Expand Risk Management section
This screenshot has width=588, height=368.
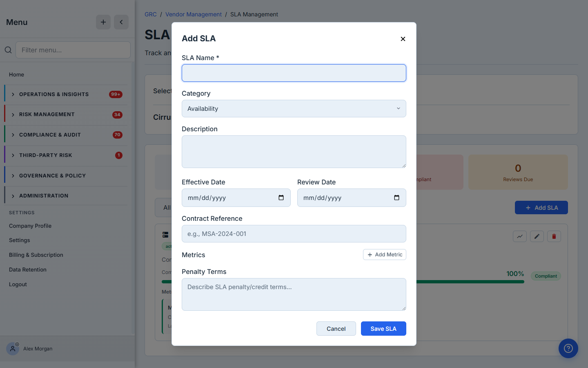click(x=66, y=114)
